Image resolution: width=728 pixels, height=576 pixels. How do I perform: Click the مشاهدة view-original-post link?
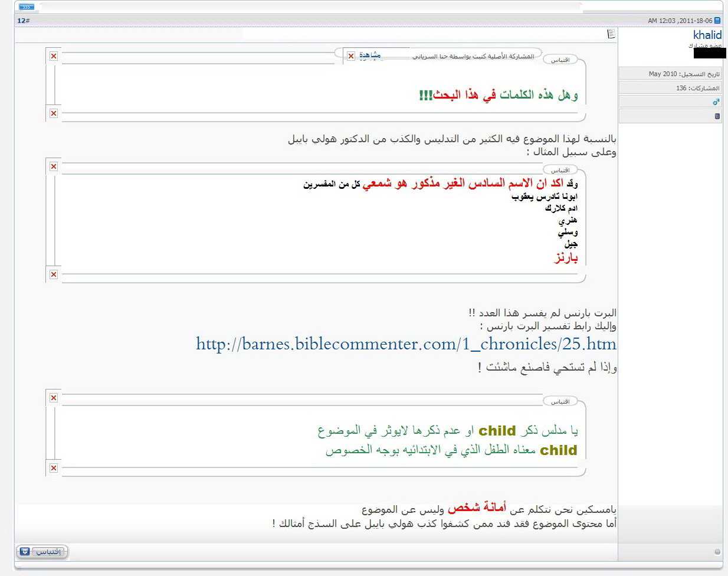click(x=370, y=55)
